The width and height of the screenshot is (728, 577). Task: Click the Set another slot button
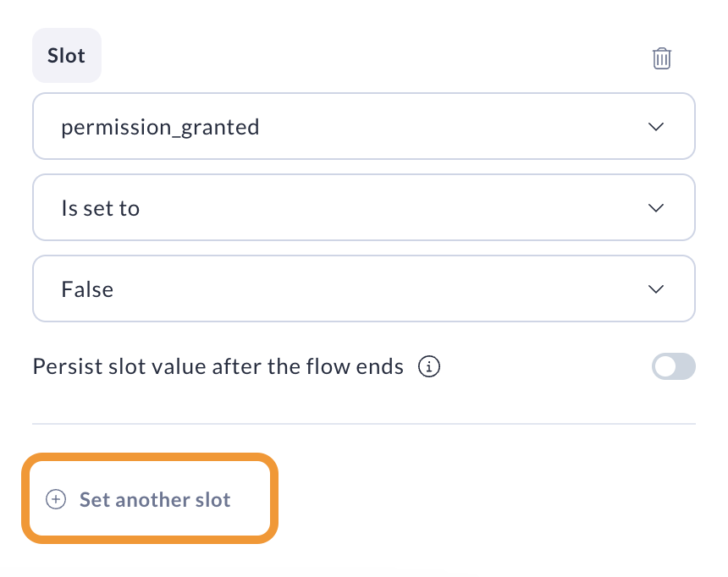coord(149,499)
